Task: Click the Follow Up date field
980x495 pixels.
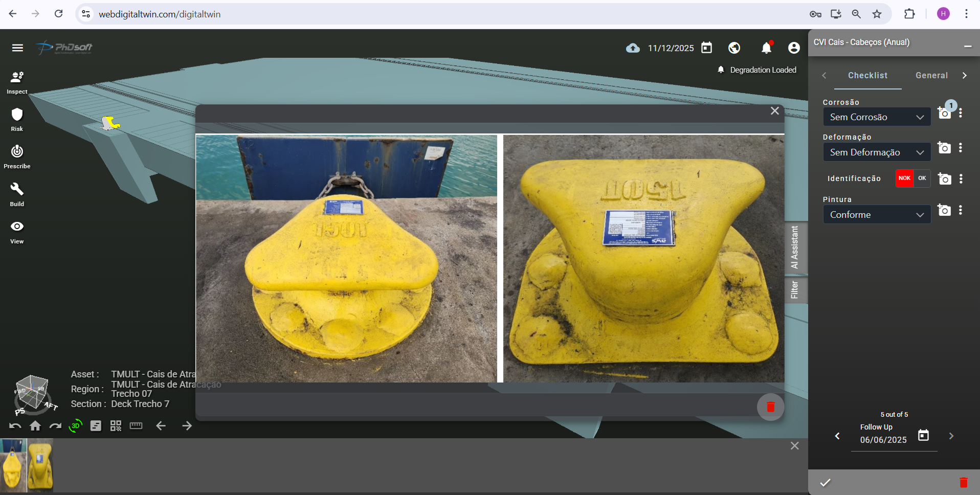Action: 883,440
